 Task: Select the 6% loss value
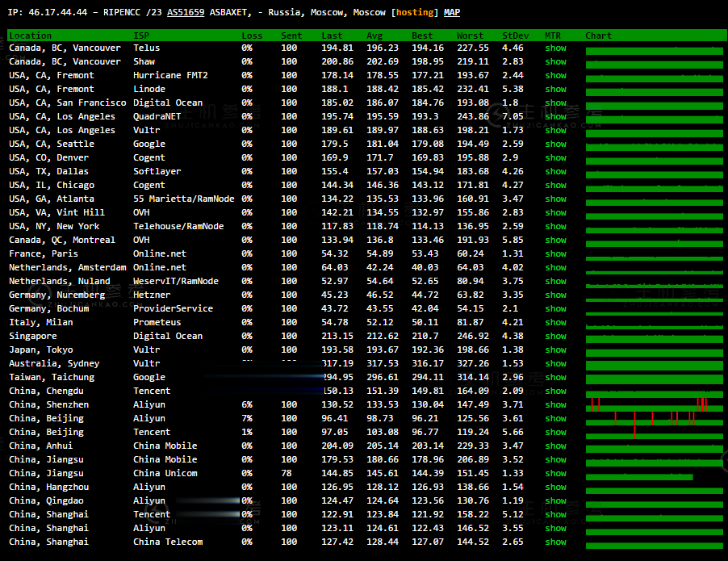point(247,405)
